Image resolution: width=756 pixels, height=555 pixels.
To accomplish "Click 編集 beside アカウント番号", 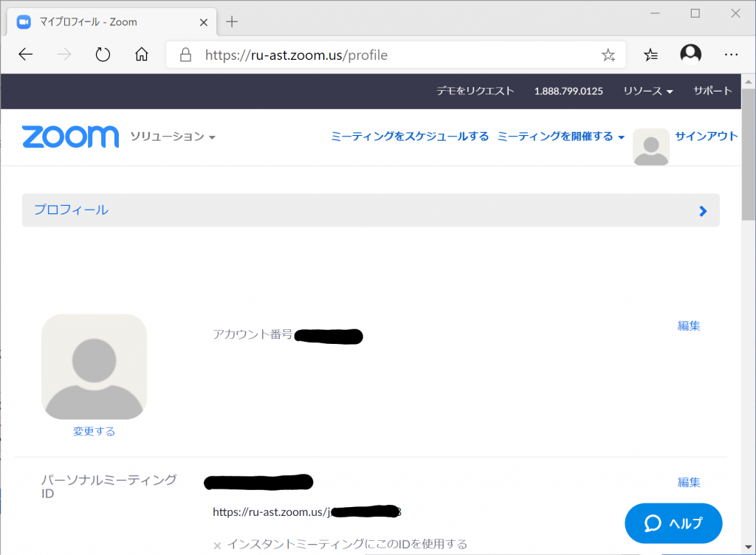I will point(689,325).
